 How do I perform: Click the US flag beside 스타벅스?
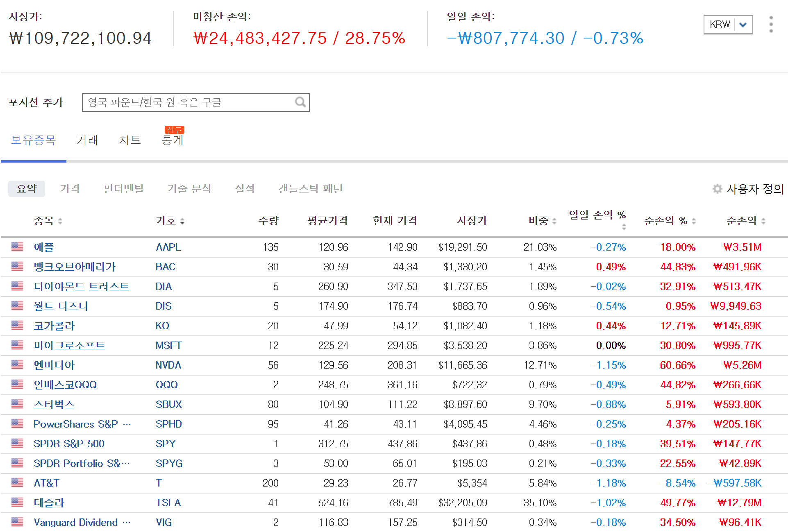click(x=17, y=404)
